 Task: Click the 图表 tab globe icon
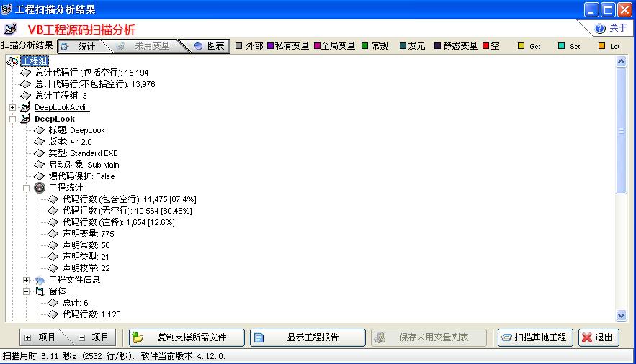pyautogui.click(x=198, y=46)
